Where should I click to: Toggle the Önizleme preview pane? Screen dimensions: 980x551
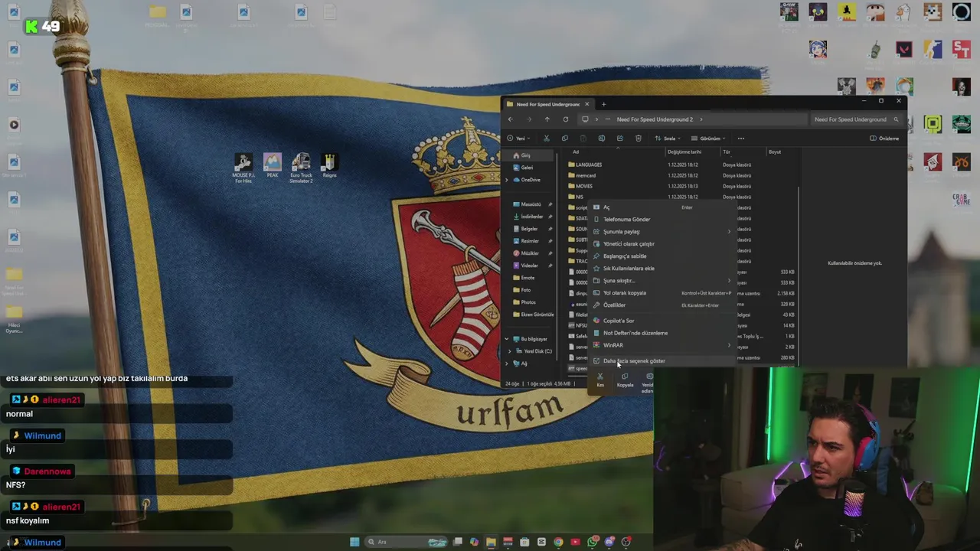(x=884, y=139)
